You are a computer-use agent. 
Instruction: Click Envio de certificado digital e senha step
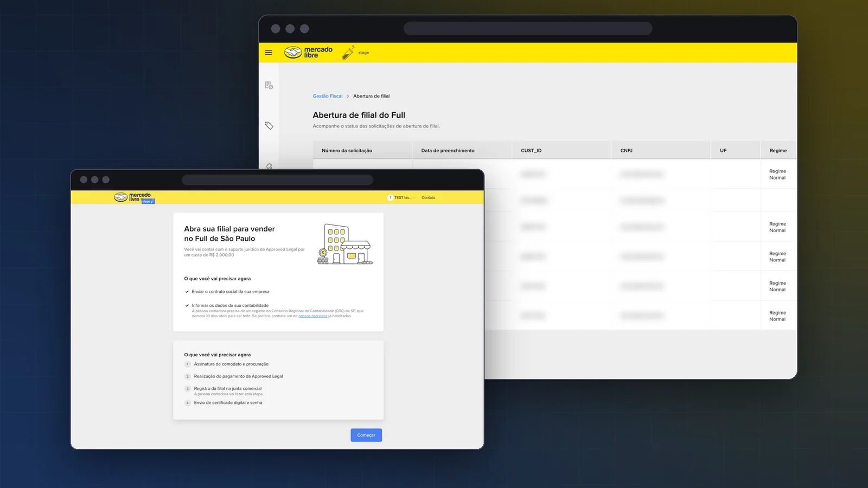point(228,403)
